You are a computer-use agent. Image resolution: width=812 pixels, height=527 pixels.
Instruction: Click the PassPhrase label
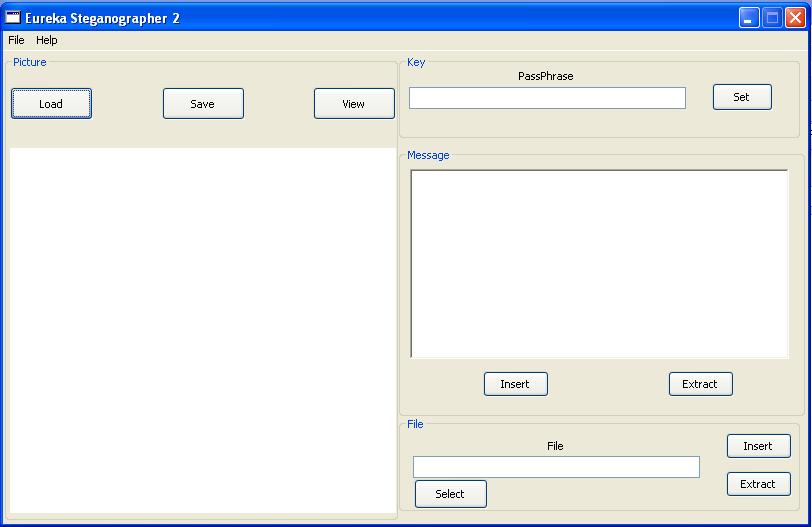[545, 76]
